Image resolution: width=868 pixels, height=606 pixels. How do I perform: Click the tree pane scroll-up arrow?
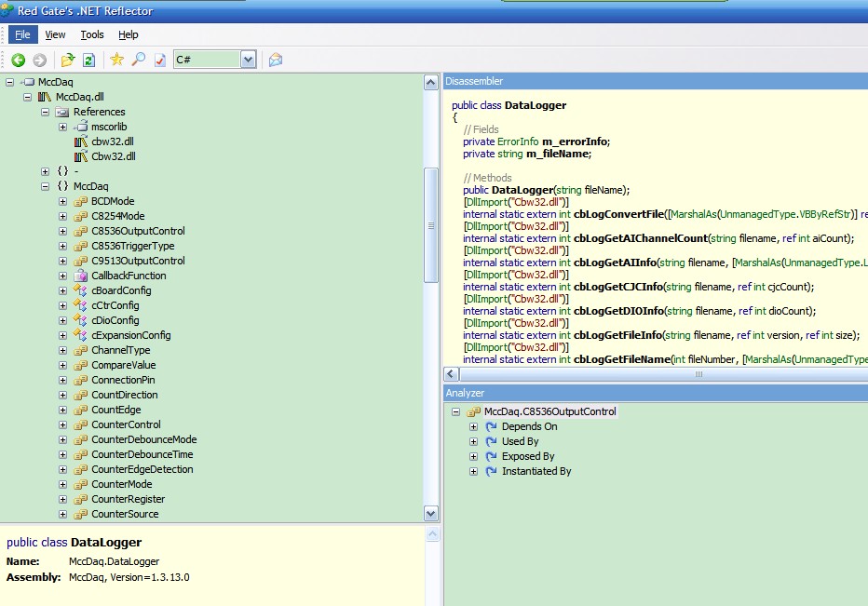(x=431, y=83)
